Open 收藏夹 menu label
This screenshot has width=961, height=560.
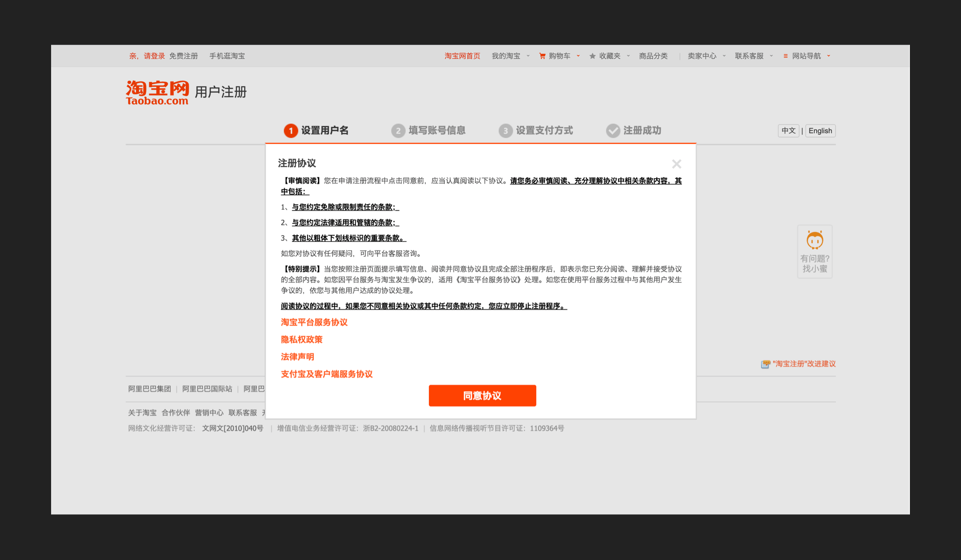(610, 56)
